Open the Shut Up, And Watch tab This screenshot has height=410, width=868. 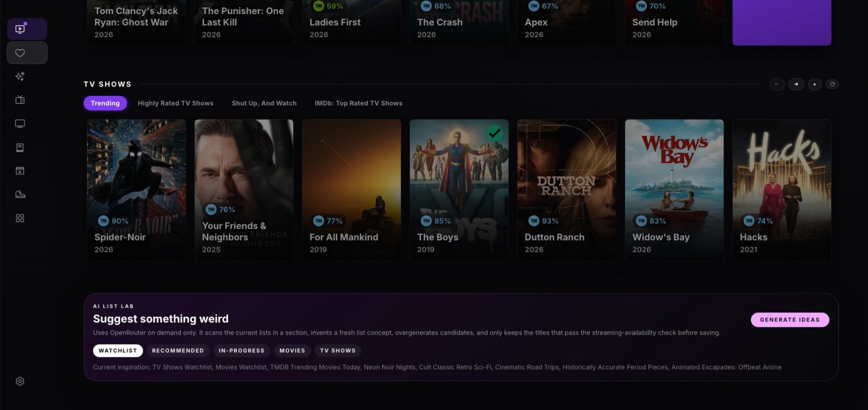coord(264,103)
